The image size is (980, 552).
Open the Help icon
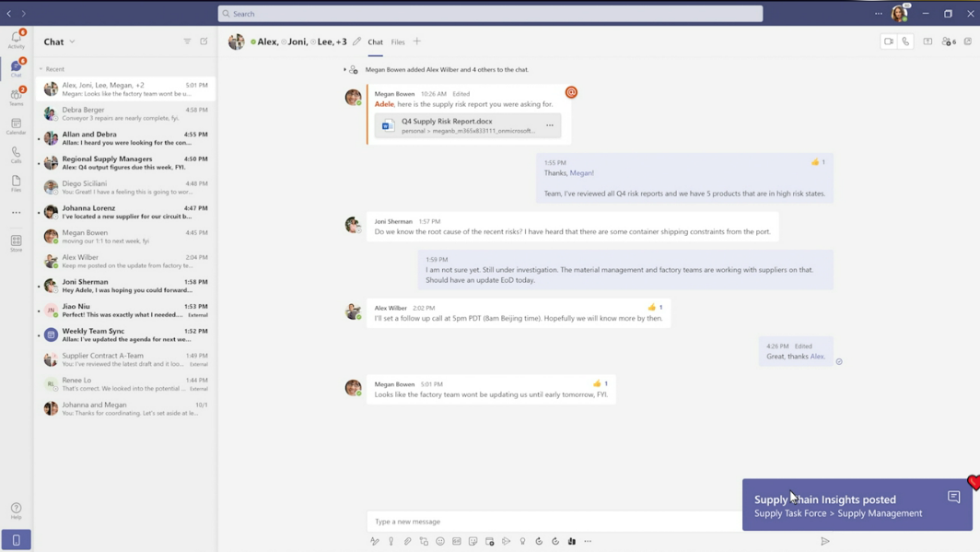click(x=17, y=511)
